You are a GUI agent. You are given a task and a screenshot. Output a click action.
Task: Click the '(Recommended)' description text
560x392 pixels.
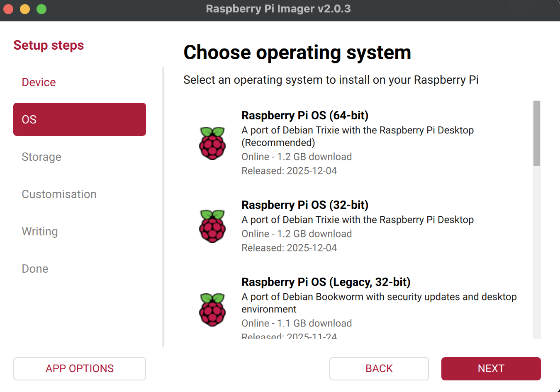click(x=278, y=143)
